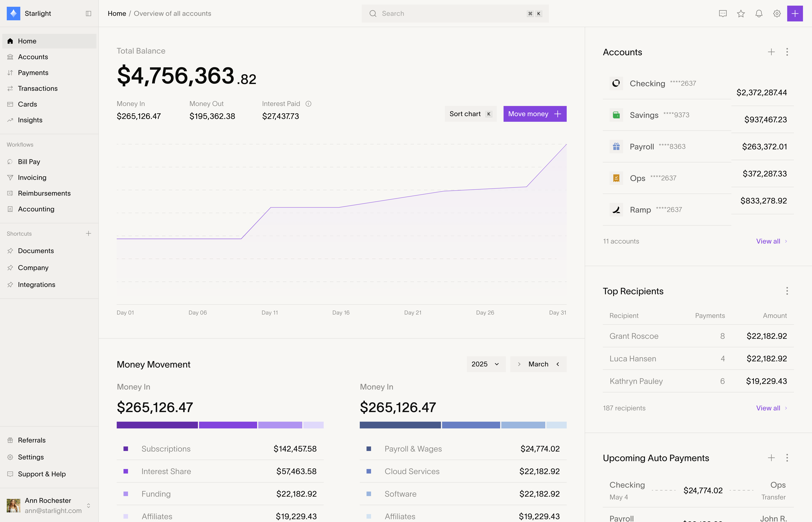Viewport: 812px width, 522px height.
Task: Click the favorites star icon
Action: [741, 14]
